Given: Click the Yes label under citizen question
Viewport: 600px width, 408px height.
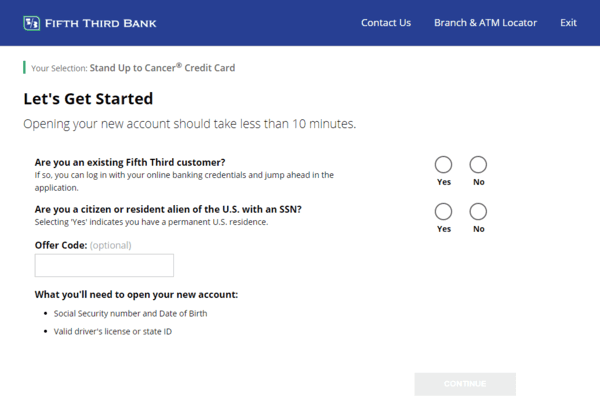Looking at the screenshot, I should (444, 229).
